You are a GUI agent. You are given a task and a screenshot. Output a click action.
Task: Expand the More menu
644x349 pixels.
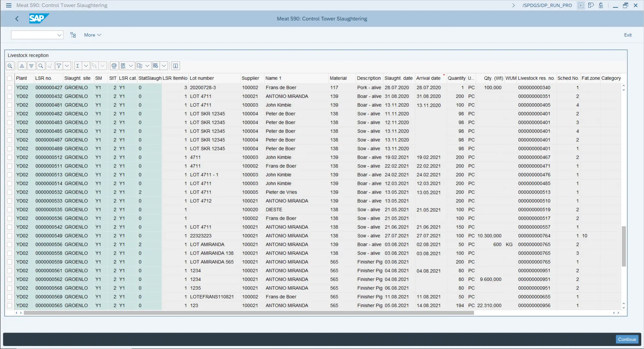[x=93, y=35]
